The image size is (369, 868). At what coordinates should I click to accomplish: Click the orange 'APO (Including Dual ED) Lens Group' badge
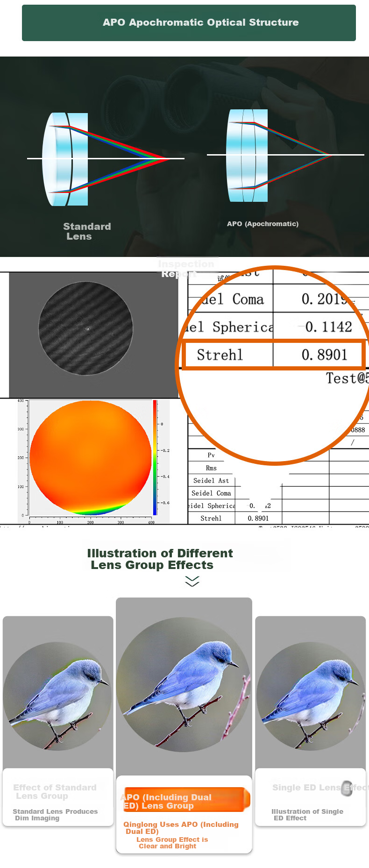(x=186, y=799)
